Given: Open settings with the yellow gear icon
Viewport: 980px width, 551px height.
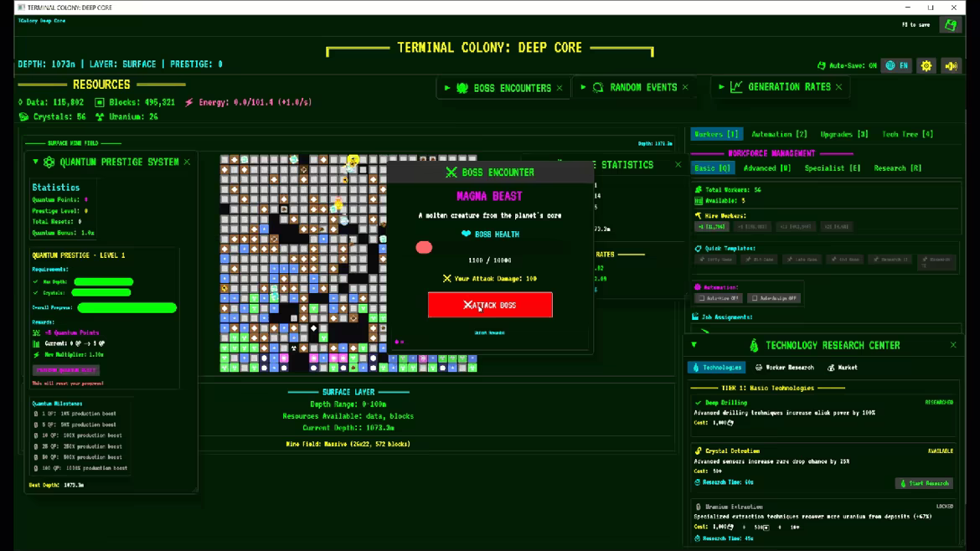Looking at the screenshot, I should pyautogui.click(x=926, y=65).
